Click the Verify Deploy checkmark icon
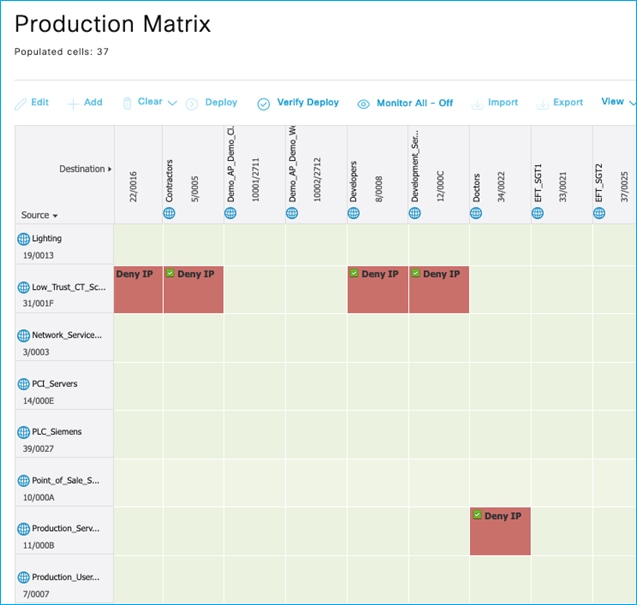 263,104
